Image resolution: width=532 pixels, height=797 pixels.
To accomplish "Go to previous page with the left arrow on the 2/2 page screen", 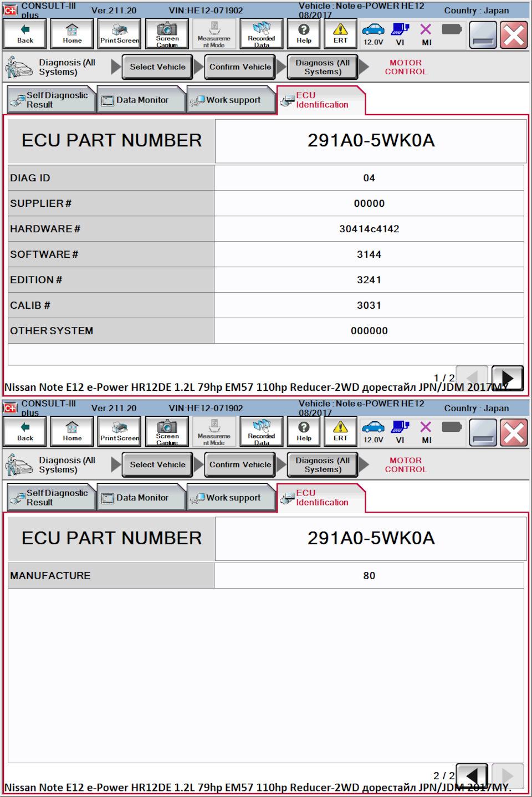I will 472,776.
